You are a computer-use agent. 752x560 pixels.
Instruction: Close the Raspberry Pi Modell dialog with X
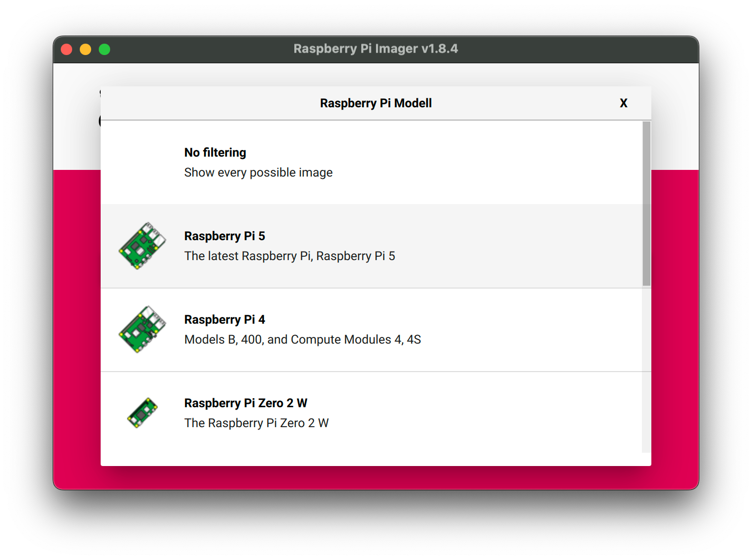tap(623, 103)
